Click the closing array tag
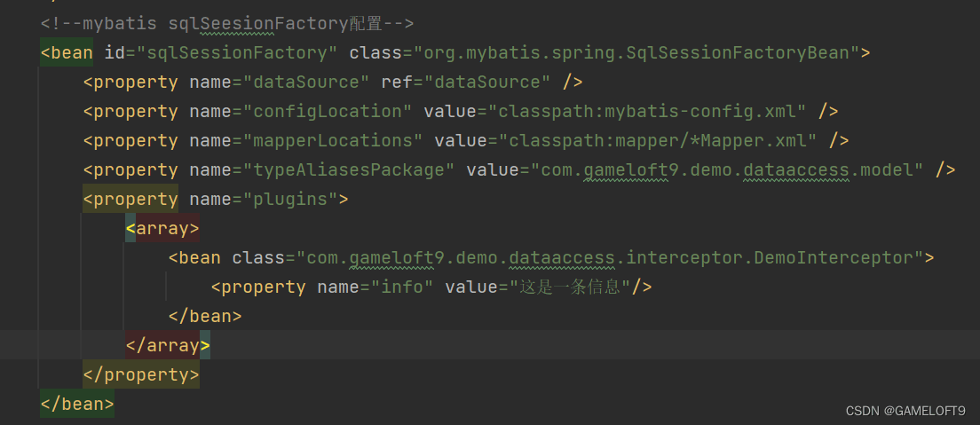The width and height of the screenshot is (980, 425). click(x=168, y=346)
